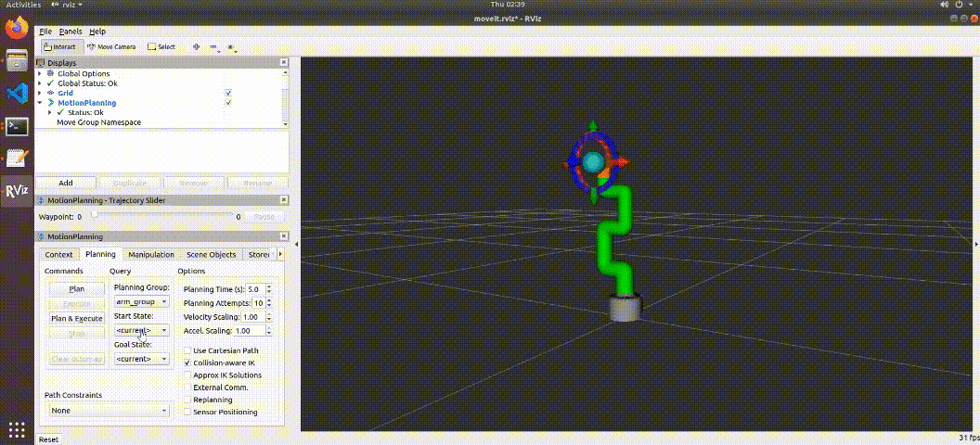Click the Waypoint trajectory slider handle
The height and width of the screenshot is (445, 980).
(94, 215)
